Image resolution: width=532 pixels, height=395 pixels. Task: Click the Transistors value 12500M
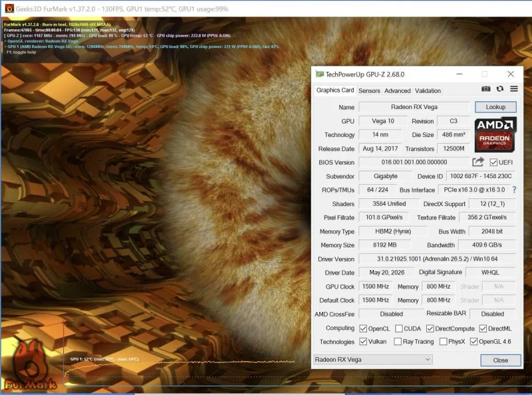point(454,149)
